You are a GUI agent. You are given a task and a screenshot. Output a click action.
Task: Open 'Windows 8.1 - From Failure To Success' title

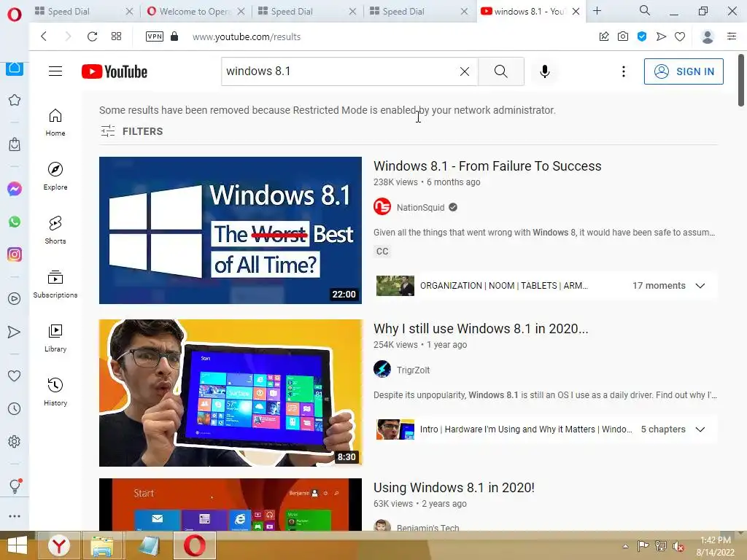pyautogui.click(x=487, y=166)
